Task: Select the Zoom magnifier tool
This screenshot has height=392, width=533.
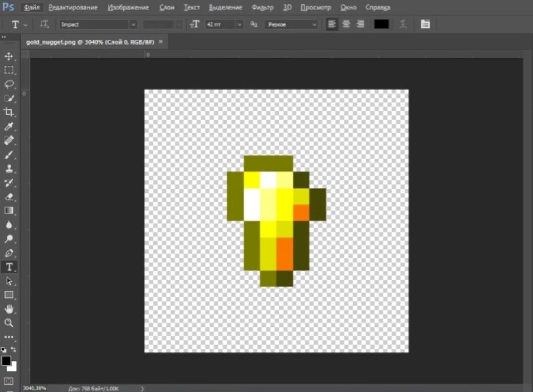Action: pyautogui.click(x=9, y=323)
